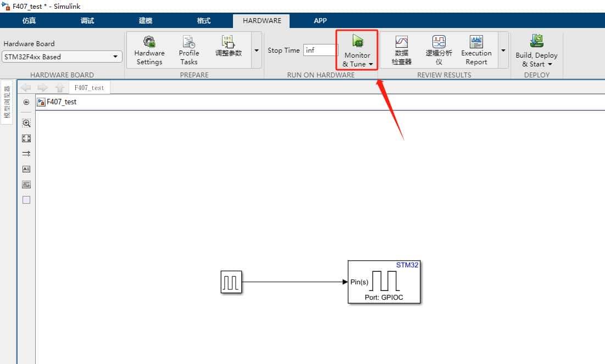Click the REVIEW RESULTS overflow arrow
The image size is (605, 364).
[503, 50]
